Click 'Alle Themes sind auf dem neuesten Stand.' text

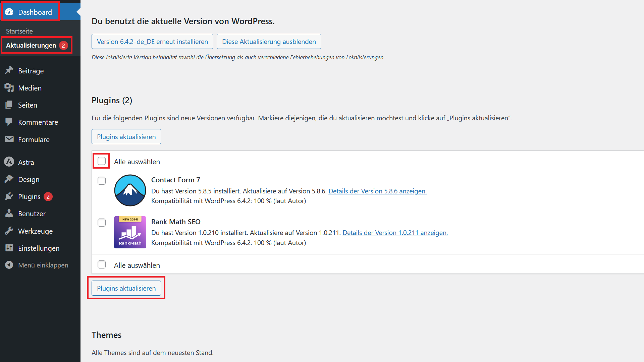coord(153,353)
